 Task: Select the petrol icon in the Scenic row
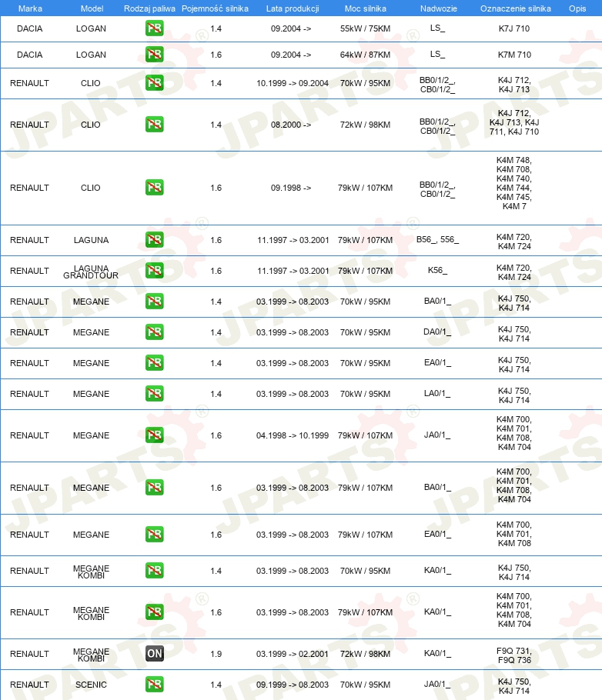154,685
